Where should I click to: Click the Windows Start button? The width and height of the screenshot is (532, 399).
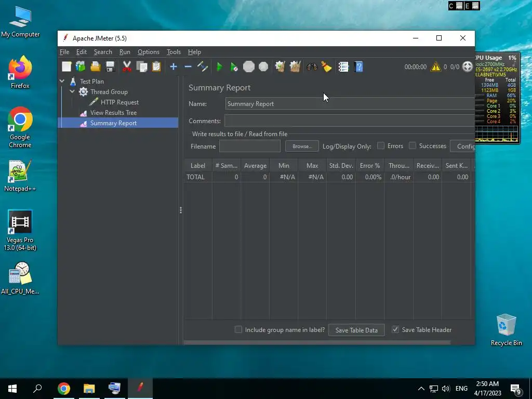(12, 389)
